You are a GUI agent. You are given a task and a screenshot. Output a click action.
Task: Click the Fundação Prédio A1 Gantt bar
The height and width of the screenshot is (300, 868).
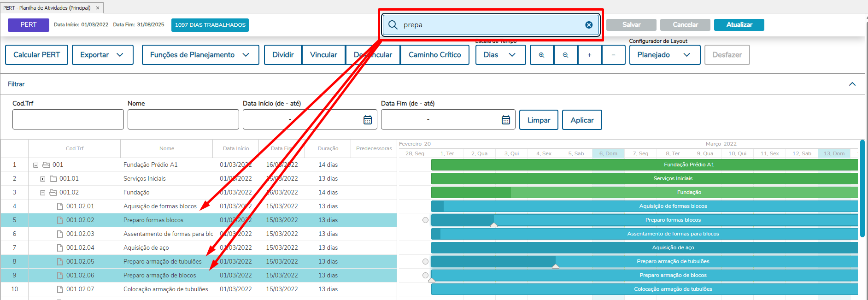pyautogui.click(x=644, y=165)
